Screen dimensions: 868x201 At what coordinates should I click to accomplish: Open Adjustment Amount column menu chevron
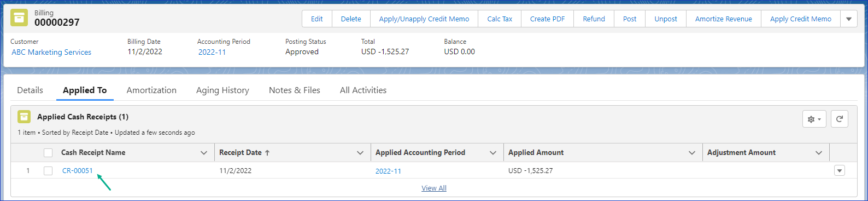pos(819,153)
